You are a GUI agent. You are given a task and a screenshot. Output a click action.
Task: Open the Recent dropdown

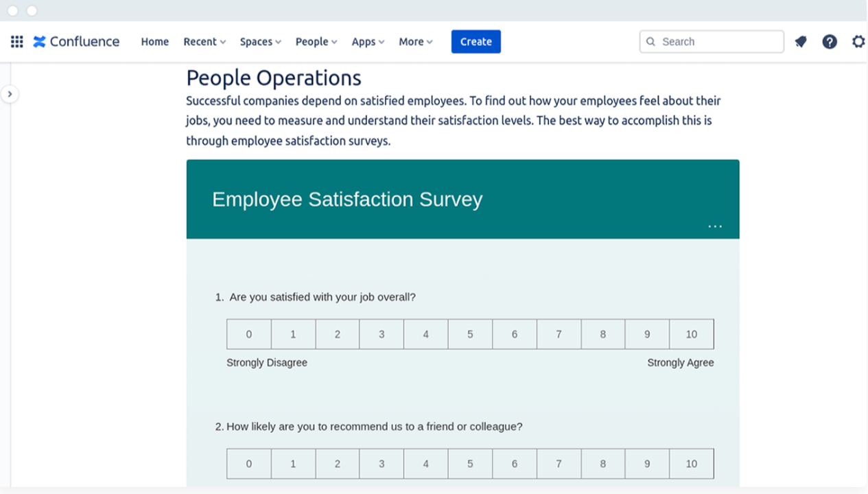pyautogui.click(x=200, y=41)
